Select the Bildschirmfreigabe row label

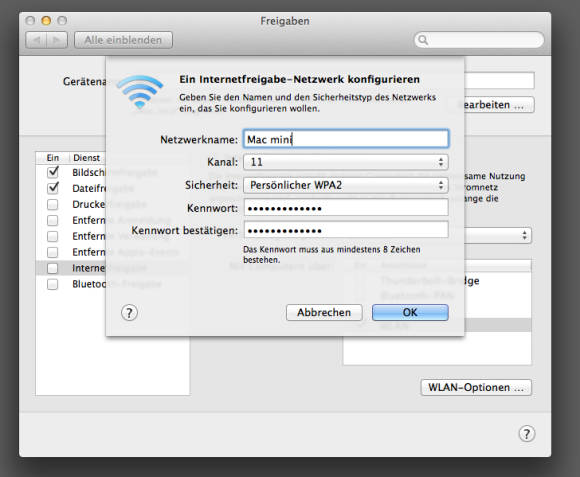pos(115,172)
